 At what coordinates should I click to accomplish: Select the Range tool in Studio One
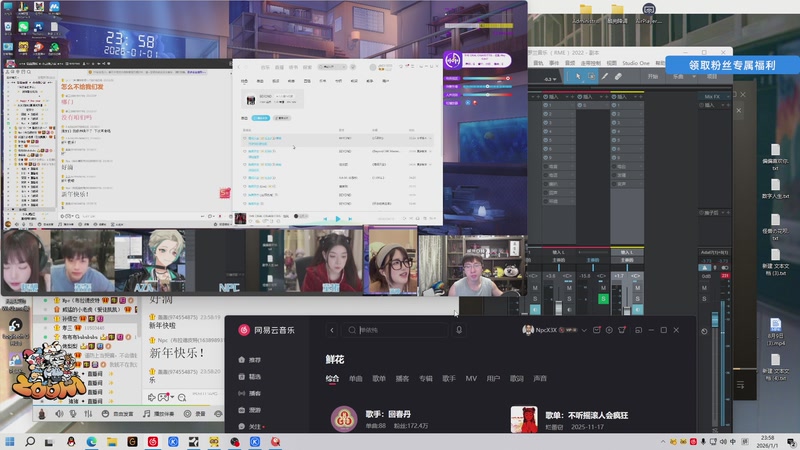point(592,77)
